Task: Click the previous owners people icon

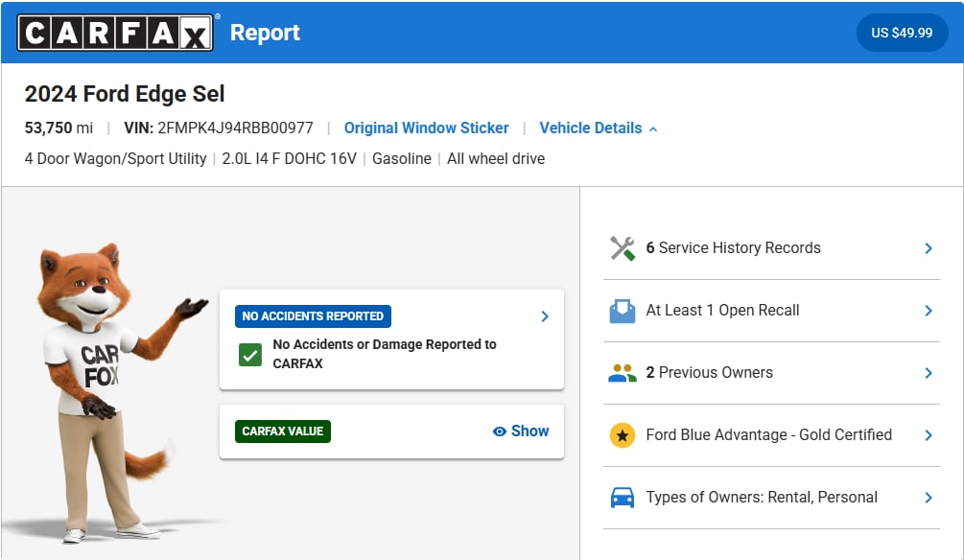Action: [623, 373]
